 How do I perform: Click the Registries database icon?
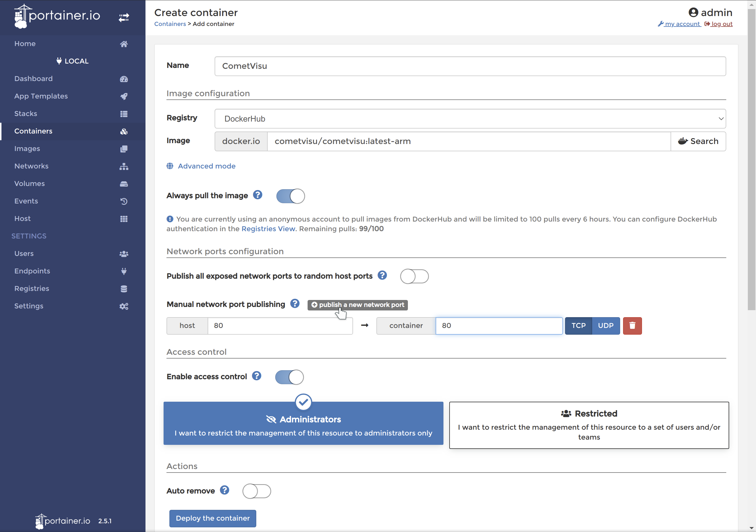(124, 289)
